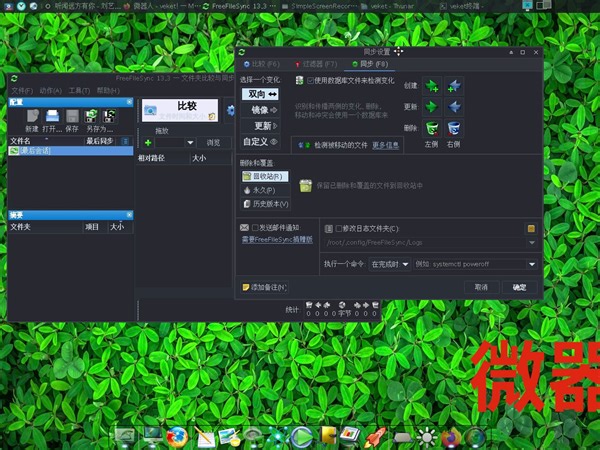This screenshot has height=450, width=600.
Task: Open folder path history dropdown beside 浏览
Action: (190, 143)
